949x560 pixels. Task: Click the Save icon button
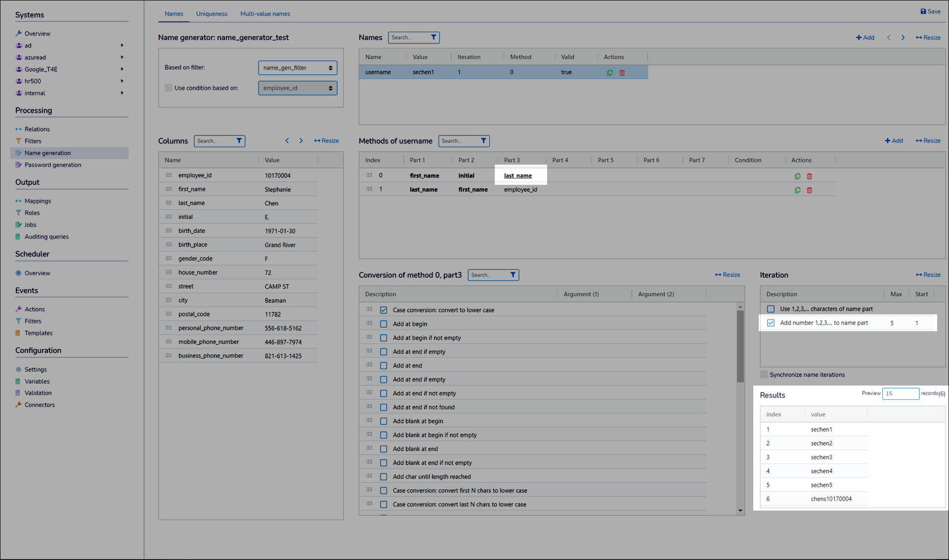(930, 11)
